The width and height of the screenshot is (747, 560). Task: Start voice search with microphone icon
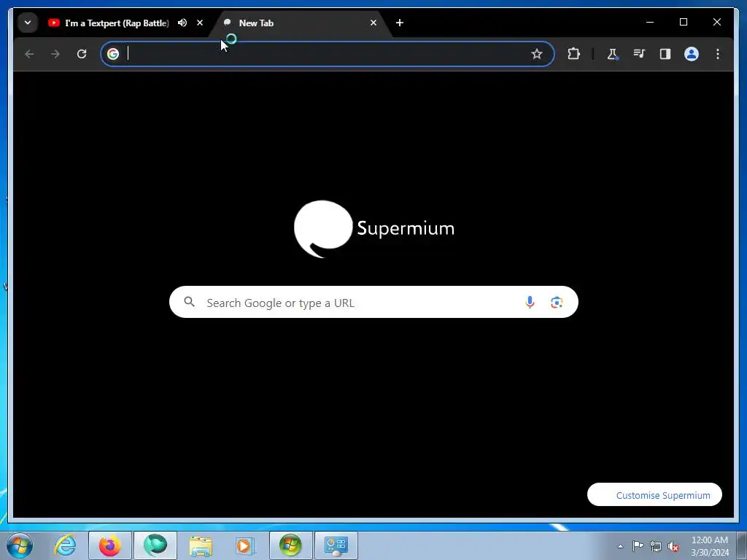[x=530, y=302]
